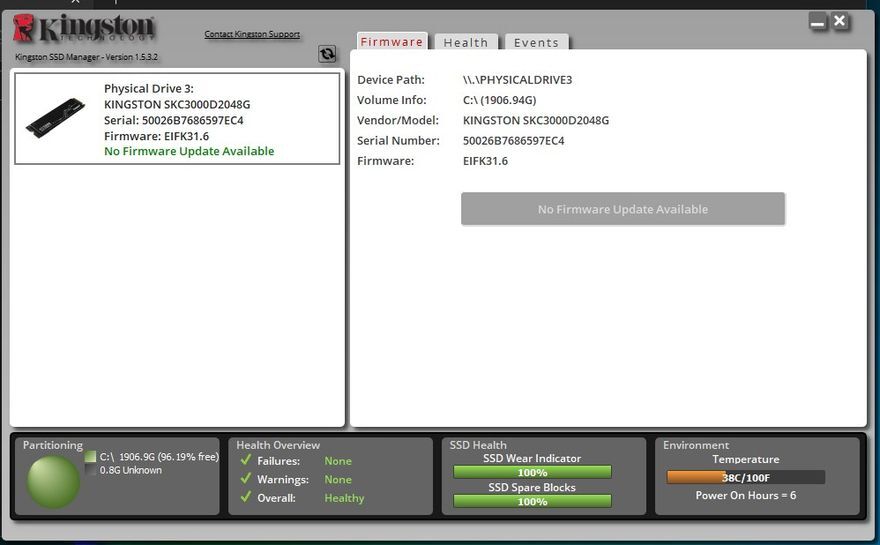Click the Serial Number 50026B7686597EC4 value
Screen dimensions: 880x545
tap(514, 140)
